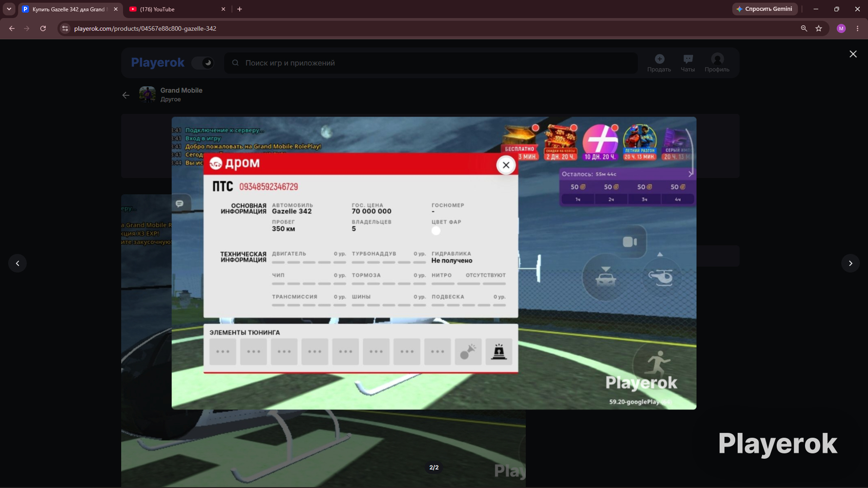Open the Летний разгон event icon
The height and width of the screenshot is (488, 868).
coord(640,142)
